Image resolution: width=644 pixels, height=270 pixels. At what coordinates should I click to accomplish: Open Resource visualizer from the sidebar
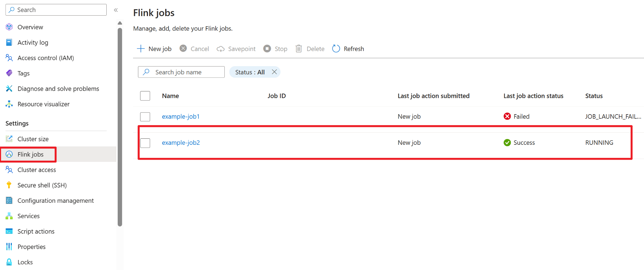coord(43,104)
